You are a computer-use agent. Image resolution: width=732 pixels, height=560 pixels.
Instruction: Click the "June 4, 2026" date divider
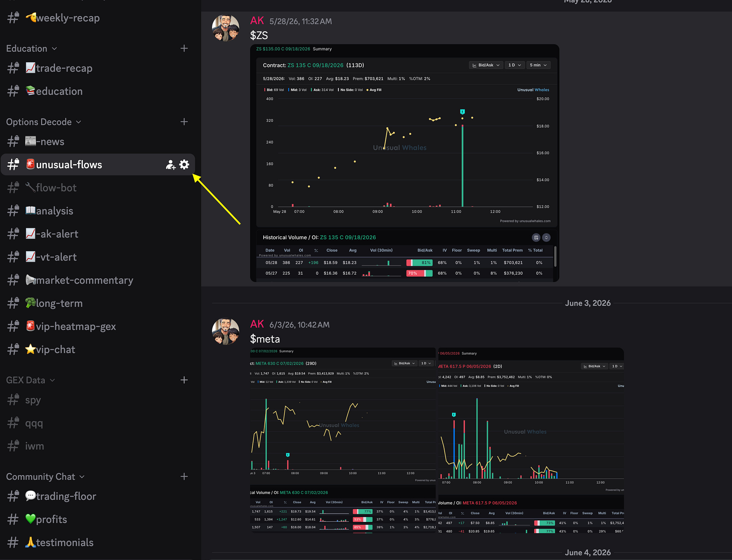[588, 553]
